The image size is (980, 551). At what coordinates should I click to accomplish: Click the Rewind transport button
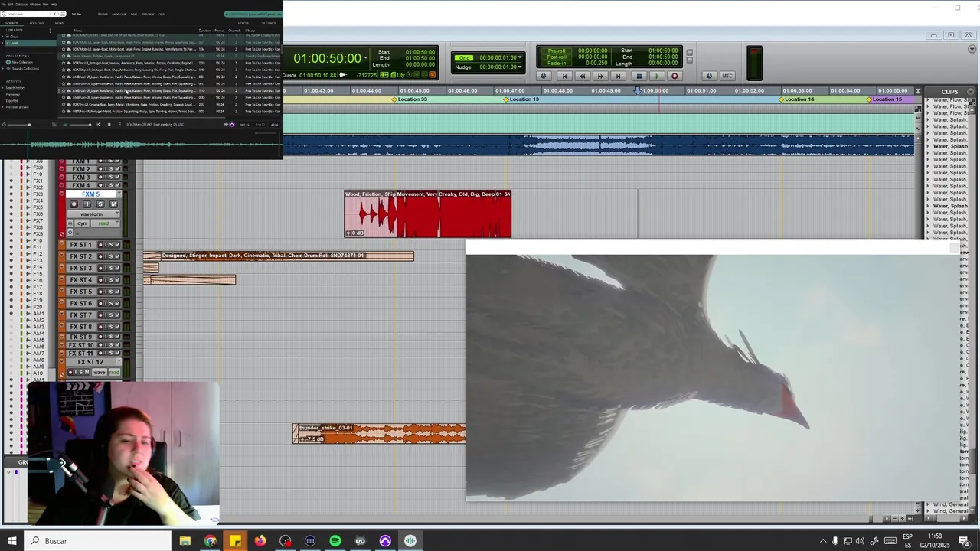582,76
